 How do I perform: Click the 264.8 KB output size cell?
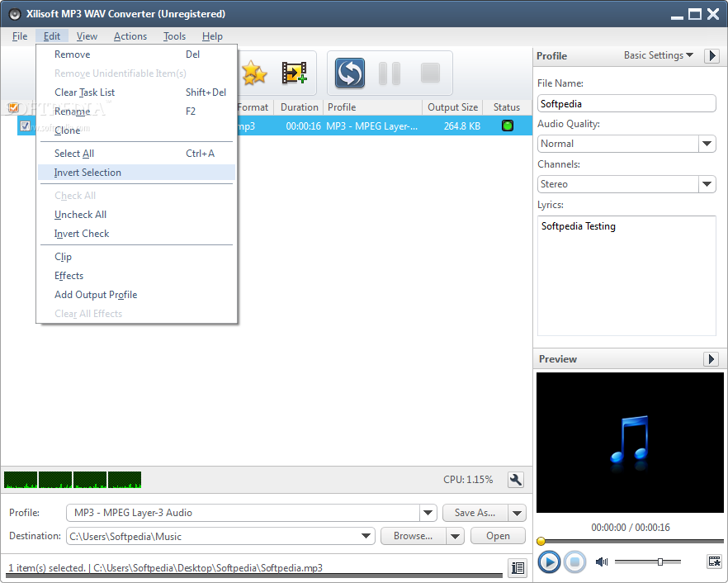462,126
